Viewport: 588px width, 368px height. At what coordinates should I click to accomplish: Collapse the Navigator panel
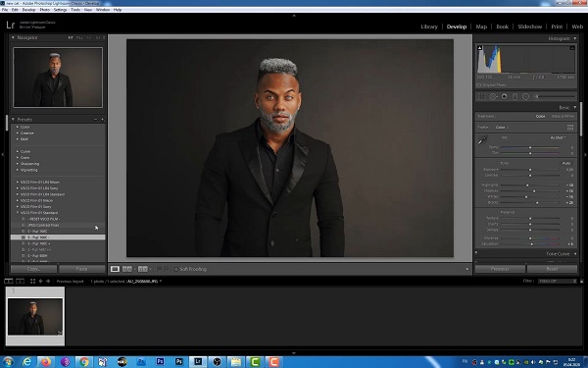(x=13, y=37)
